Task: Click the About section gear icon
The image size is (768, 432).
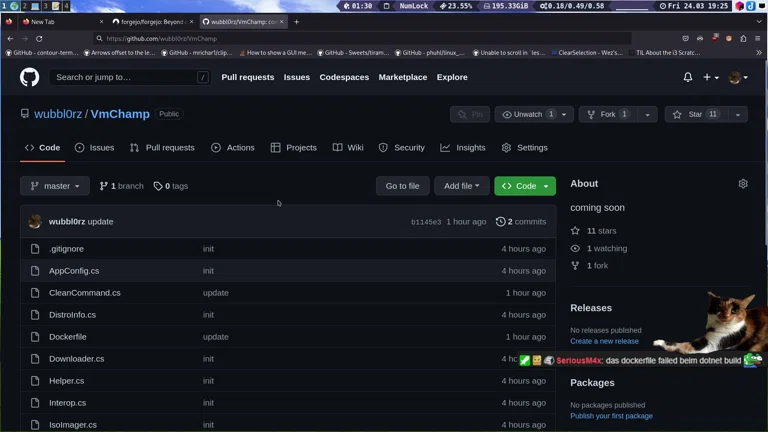Action: point(743,184)
